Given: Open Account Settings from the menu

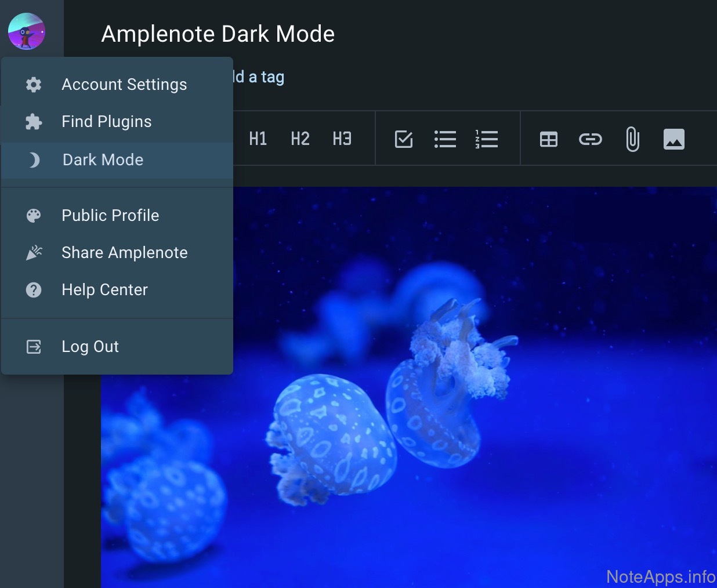Looking at the screenshot, I should (x=124, y=85).
